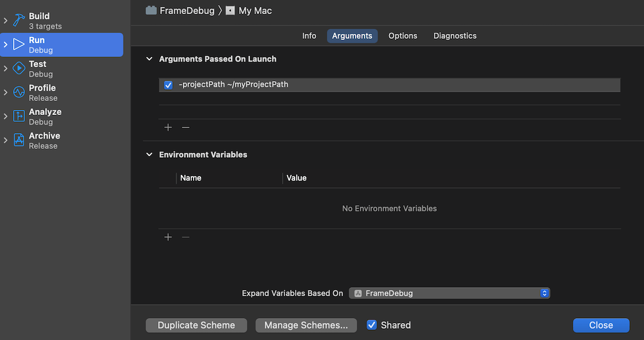Open Manage Schemes
644x340 pixels.
coord(306,325)
